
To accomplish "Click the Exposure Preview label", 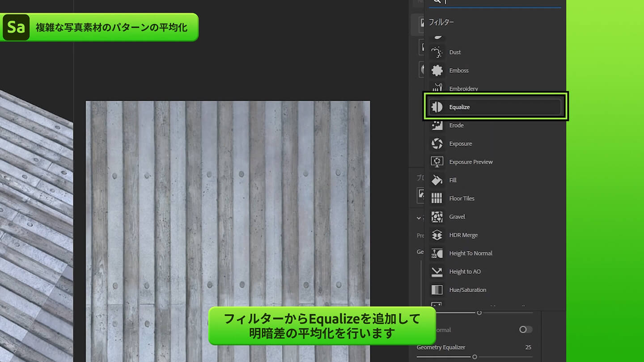I will 471,162.
